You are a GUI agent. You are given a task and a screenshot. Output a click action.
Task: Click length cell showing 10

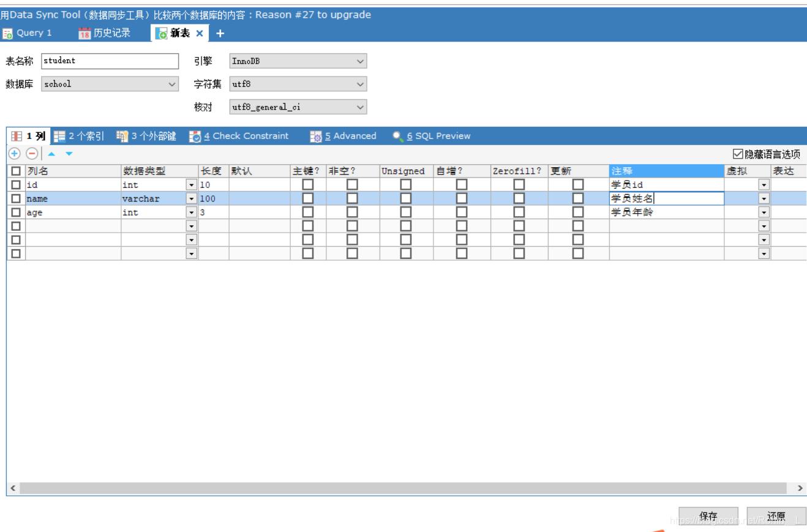click(x=214, y=184)
